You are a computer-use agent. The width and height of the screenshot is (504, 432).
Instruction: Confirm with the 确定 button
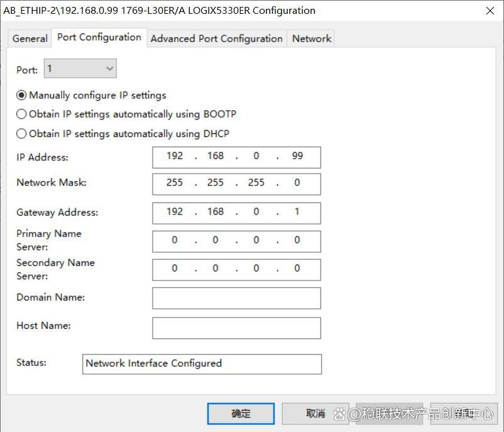coord(241,414)
